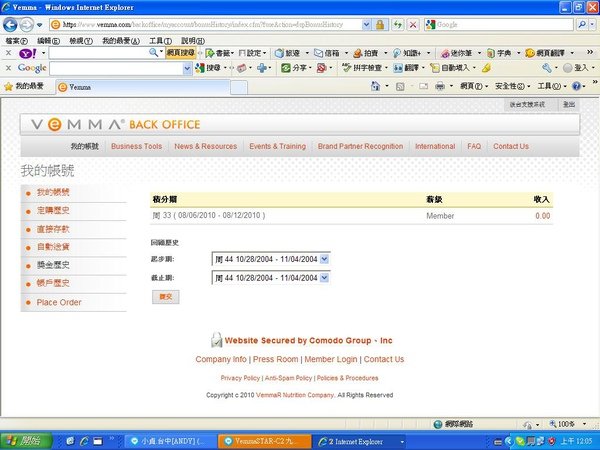This screenshot has height=450, width=600.
Task: Click the red Stop loading icon
Action: pos(413,25)
